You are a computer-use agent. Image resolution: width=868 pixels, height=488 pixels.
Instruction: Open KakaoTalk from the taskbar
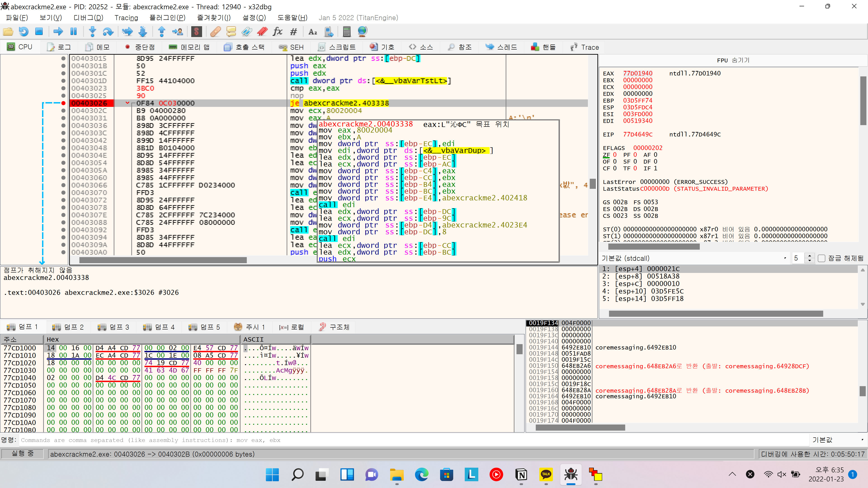546,475
